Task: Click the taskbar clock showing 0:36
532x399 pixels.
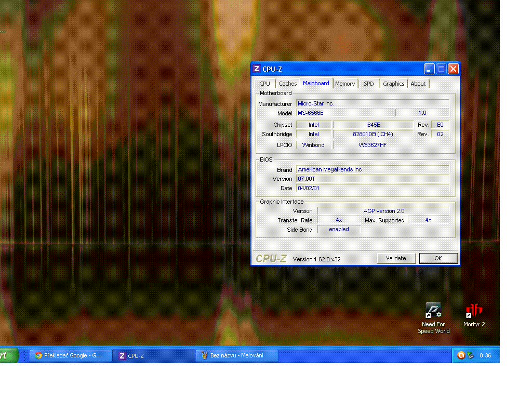Action: click(485, 355)
